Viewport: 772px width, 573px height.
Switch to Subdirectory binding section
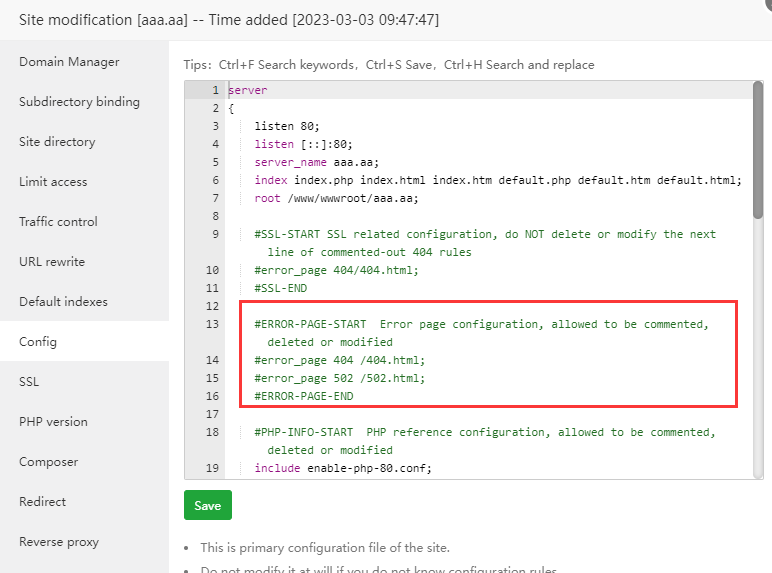pyautogui.click(x=79, y=102)
